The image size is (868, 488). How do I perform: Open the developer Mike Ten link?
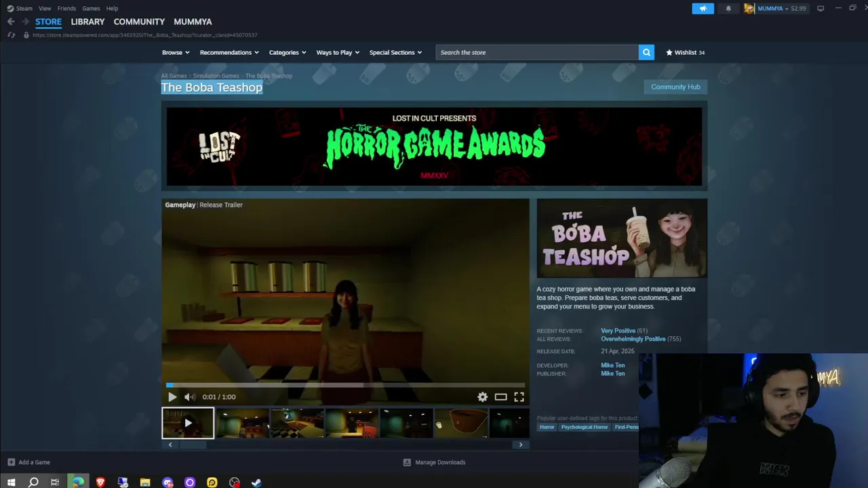tap(612, 365)
